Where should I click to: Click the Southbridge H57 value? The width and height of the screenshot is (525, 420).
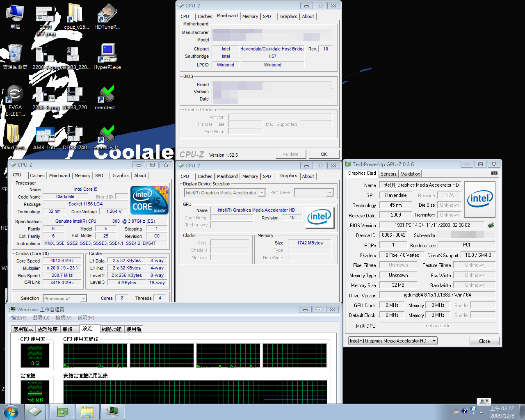tap(272, 56)
